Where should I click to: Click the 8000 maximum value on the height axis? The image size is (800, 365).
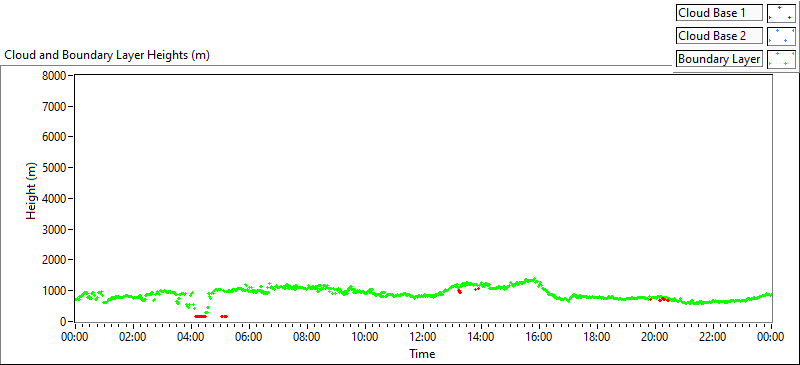(x=56, y=76)
